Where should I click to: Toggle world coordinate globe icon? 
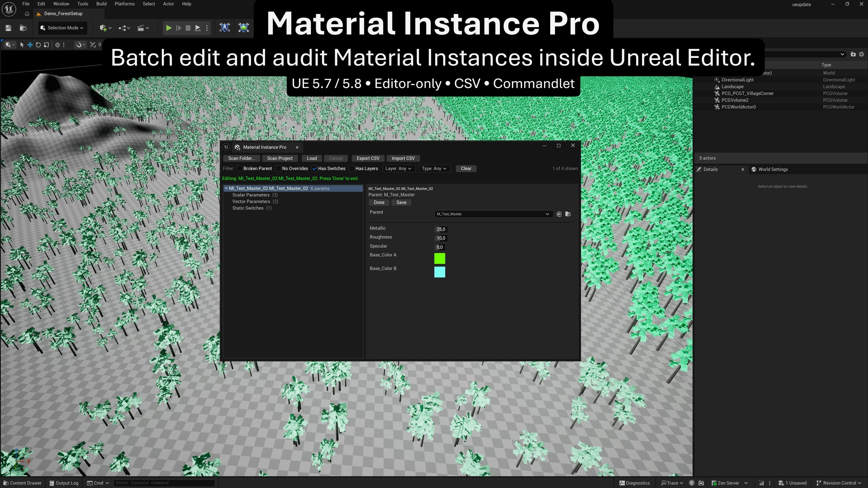coord(58,45)
